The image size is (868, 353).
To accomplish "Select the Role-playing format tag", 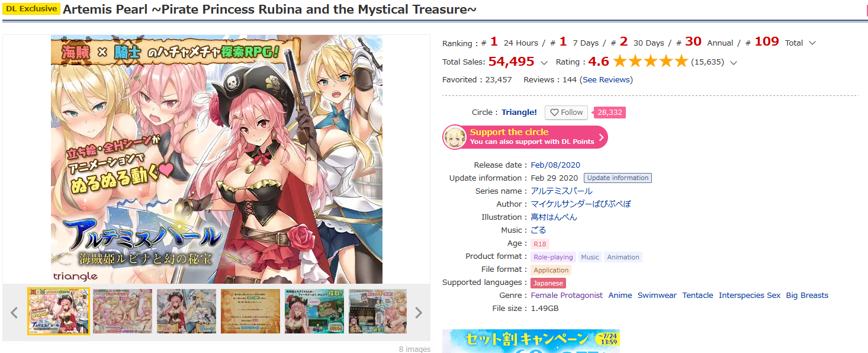I will (553, 257).
